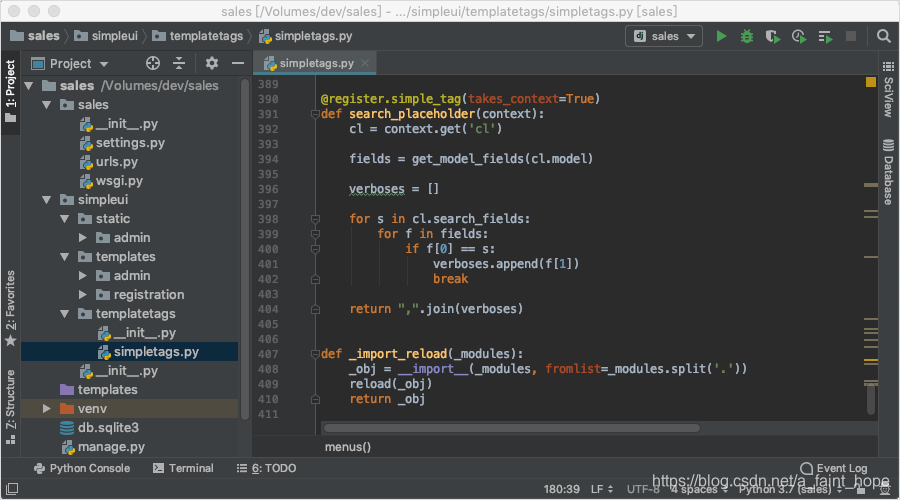Run the sales configuration
Viewport: 900px width, 500px height.
721,36
